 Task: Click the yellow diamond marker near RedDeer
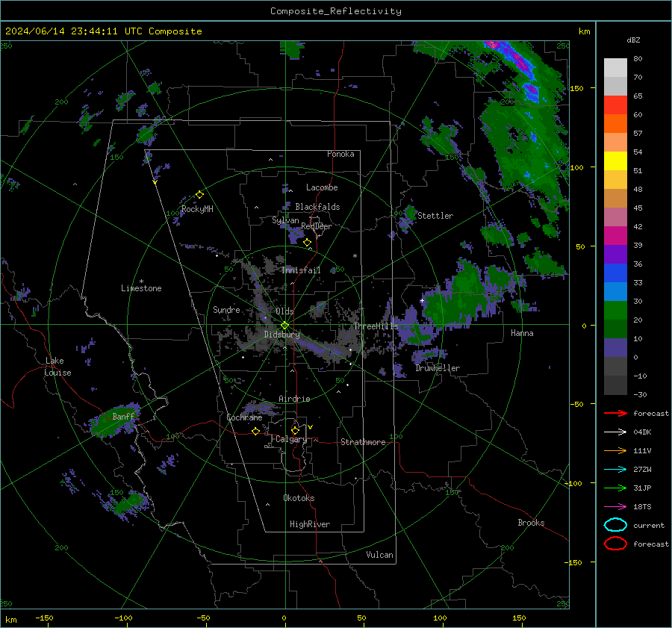click(x=308, y=243)
